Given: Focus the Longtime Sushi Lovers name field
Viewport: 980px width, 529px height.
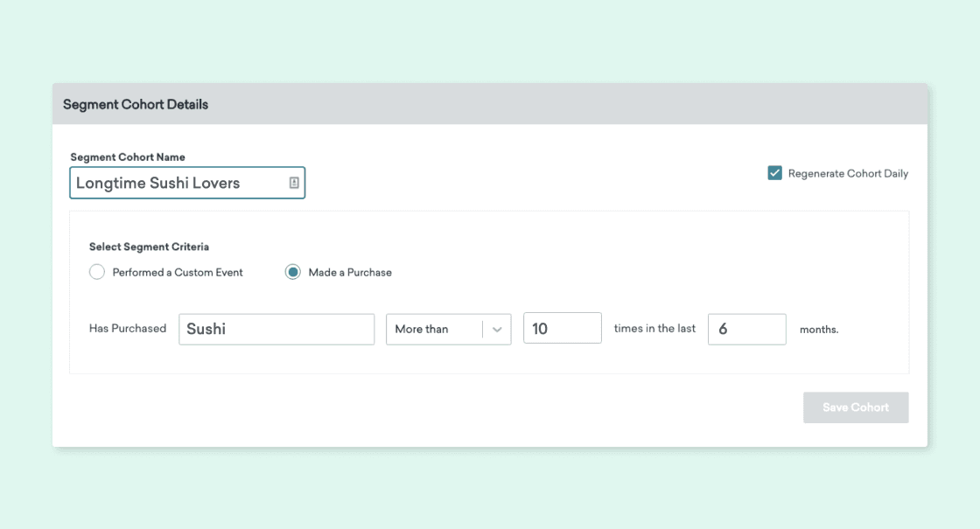Looking at the screenshot, I should tap(178, 183).
